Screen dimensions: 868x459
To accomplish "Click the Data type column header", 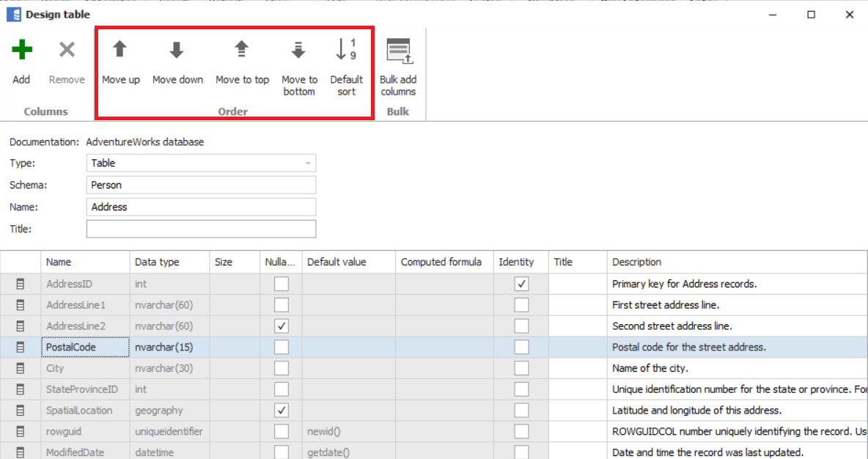I will pos(157,262).
